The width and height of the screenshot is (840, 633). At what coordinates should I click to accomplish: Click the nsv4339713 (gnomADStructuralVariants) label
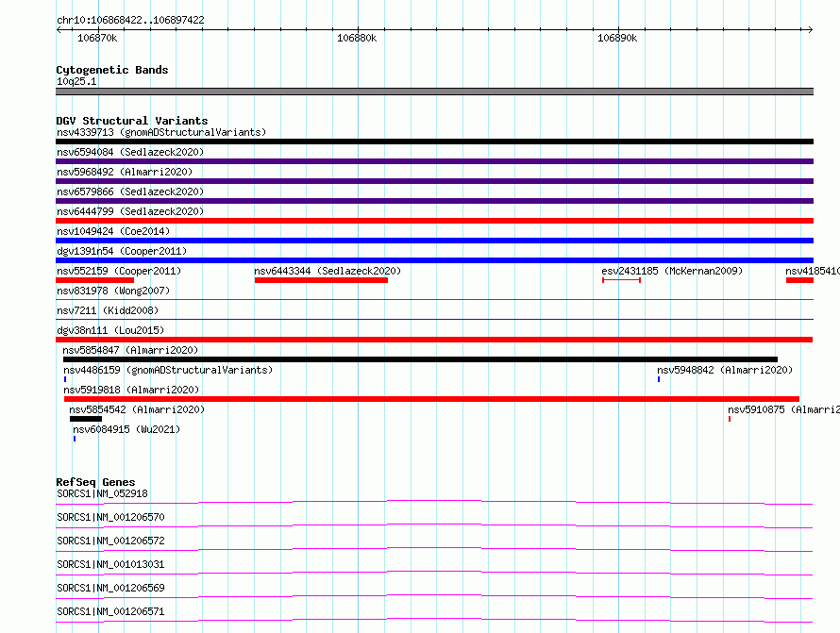[161, 132]
